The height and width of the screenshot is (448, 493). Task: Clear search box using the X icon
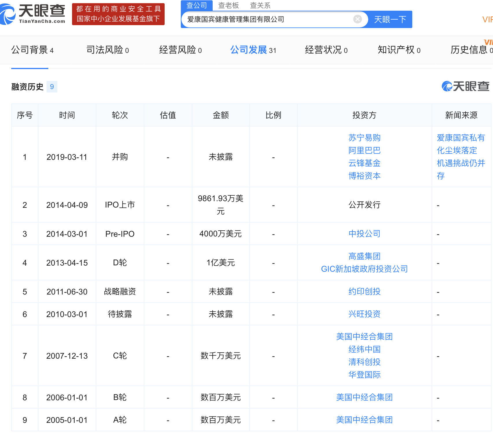pyautogui.click(x=357, y=19)
